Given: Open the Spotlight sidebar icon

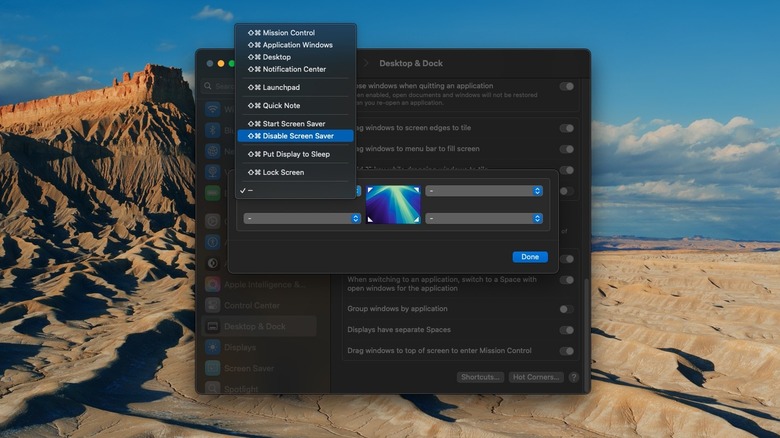Looking at the screenshot, I should point(213,387).
